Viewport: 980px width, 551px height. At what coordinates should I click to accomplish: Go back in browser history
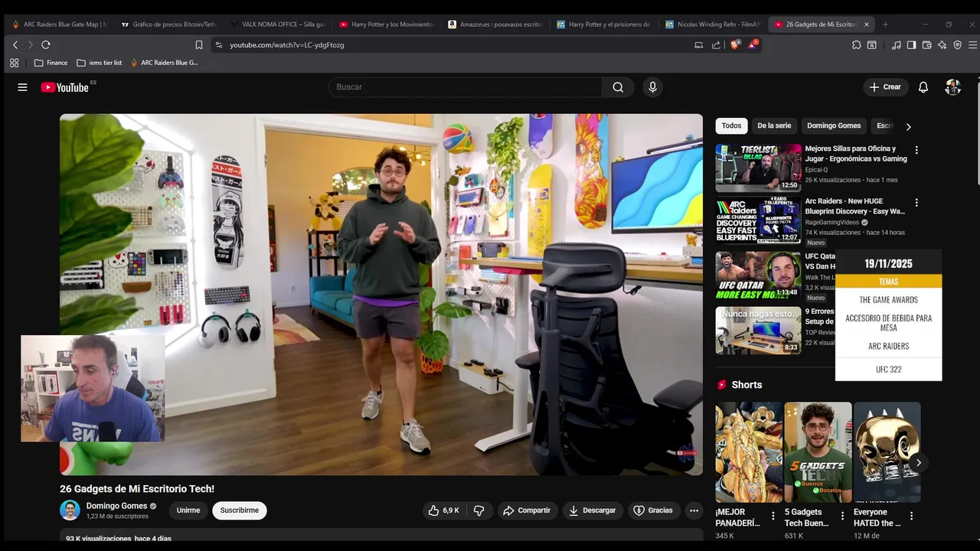15,45
